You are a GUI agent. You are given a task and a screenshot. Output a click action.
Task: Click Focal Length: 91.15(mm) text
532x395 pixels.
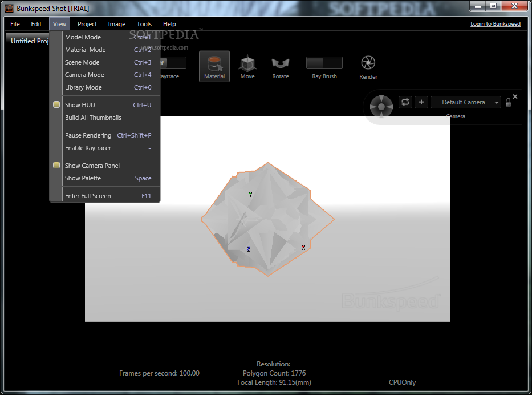[x=274, y=382]
